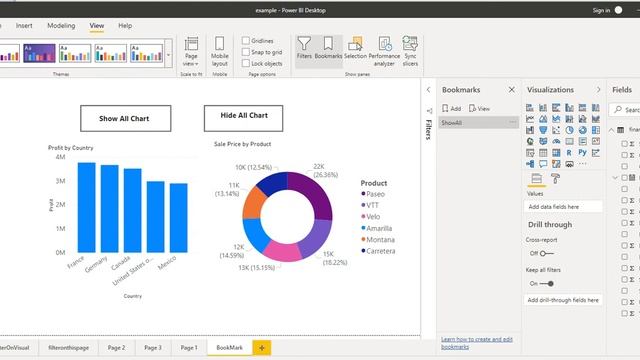Image resolution: width=640 pixels, height=360 pixels.
Task: Choose the slicer visual icon
Action: click(x=530, y=153)
